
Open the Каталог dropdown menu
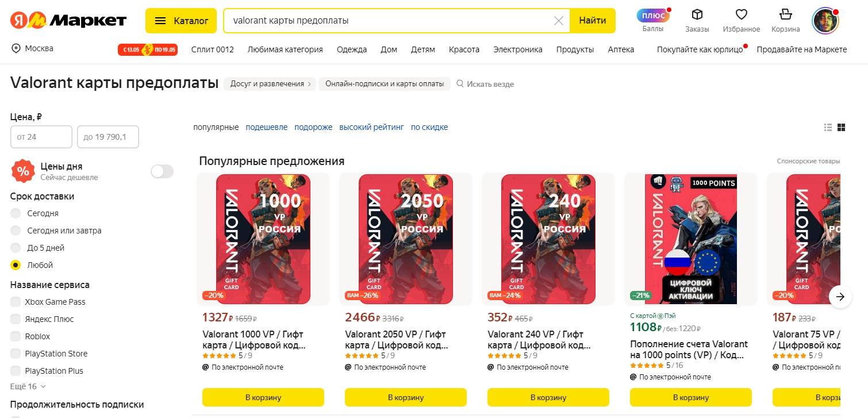[x=181, y=21]
